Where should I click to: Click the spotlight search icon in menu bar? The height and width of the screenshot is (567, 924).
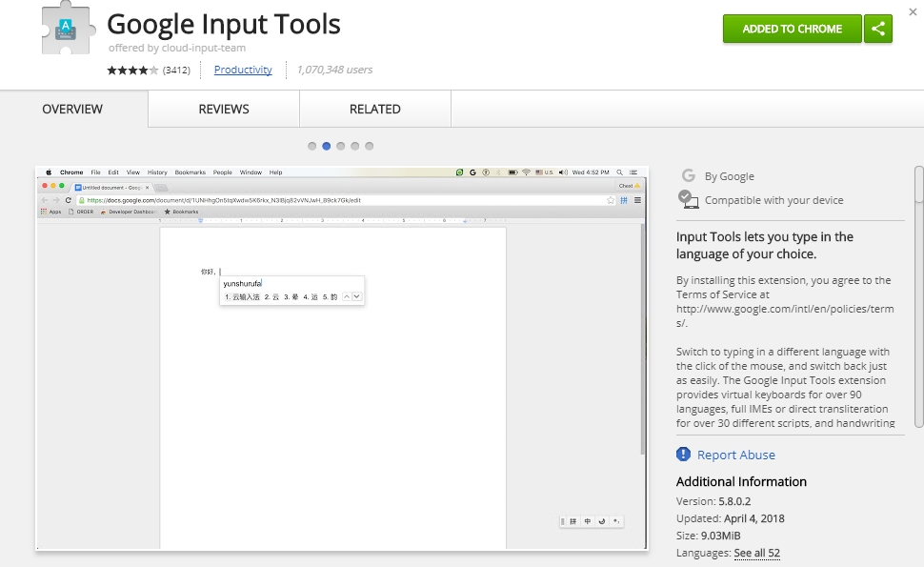[619, 172]
